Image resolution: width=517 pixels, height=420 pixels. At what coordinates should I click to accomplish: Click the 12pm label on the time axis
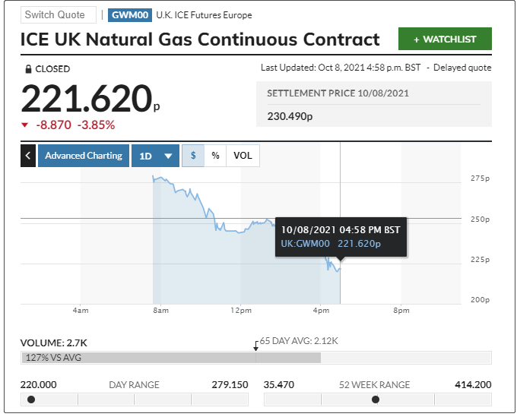(x=240, y=311)
